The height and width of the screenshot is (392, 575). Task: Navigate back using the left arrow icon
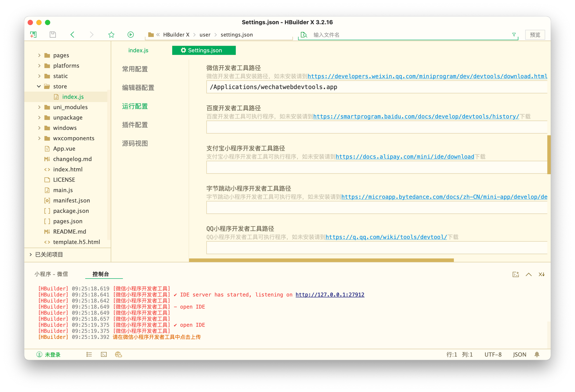click(x=72, y=34)
